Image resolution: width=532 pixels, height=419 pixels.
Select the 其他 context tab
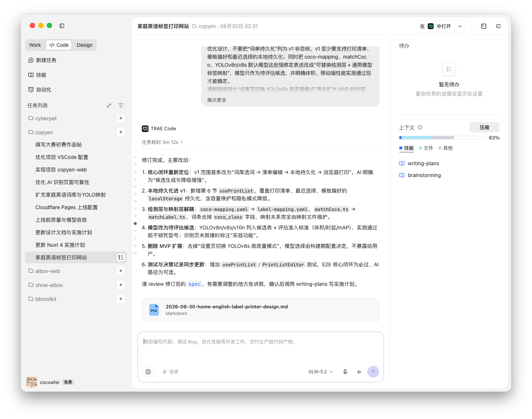click(445, 148)
